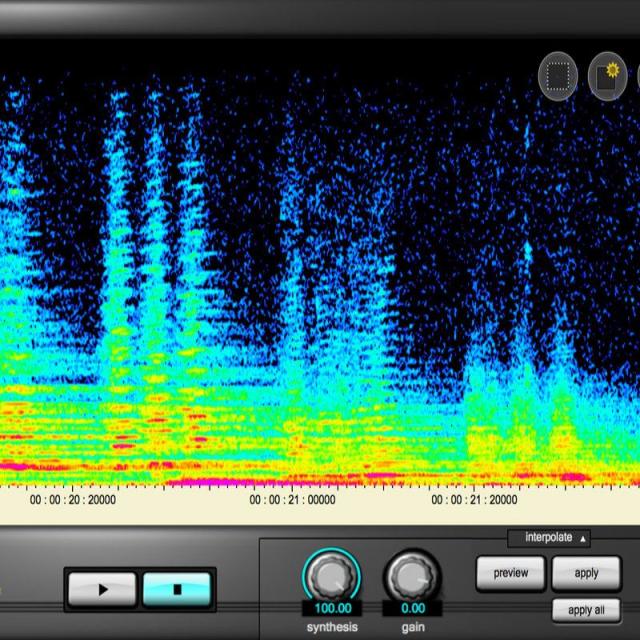This screenshot has width=640, height=640.
Task: Click the gain value field showing 0.00
Action: click(411, 608)
